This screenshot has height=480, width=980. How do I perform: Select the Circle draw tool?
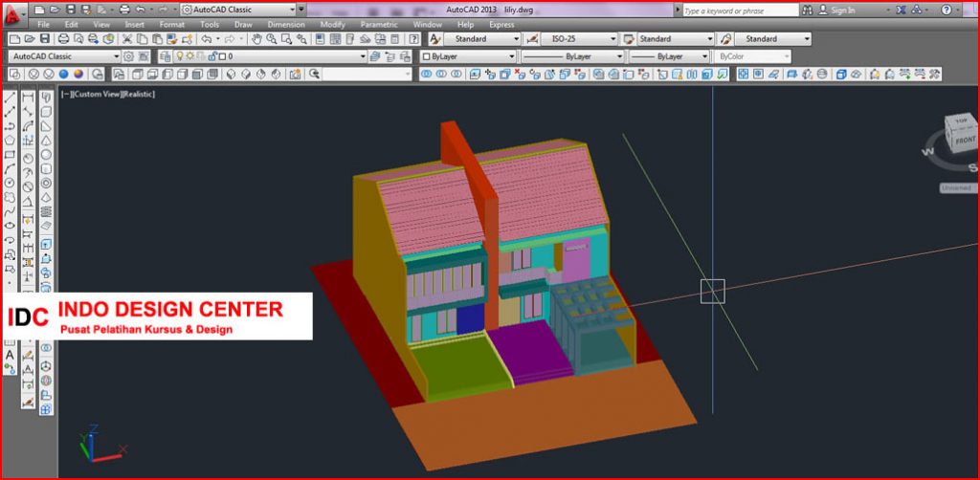coord(10,183)
